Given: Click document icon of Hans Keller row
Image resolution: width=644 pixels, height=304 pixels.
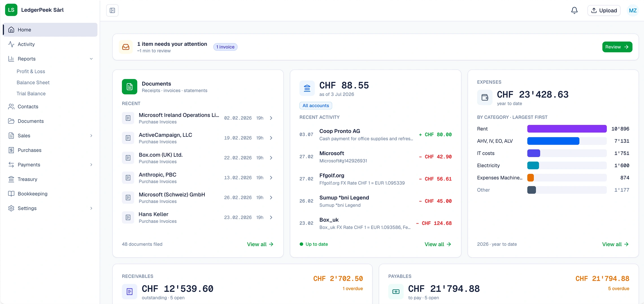Looking at the screenshot, I should (x=128, y=217).
